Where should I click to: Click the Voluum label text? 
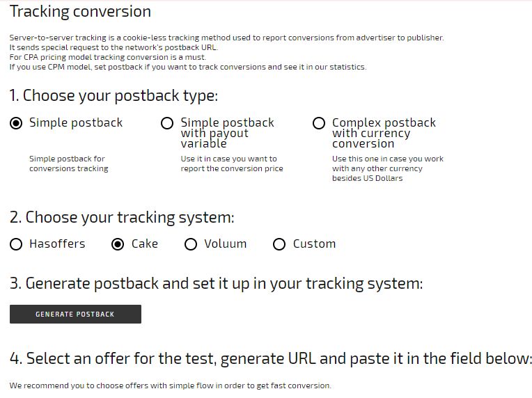pyautogui.click(x=226, y=244)
